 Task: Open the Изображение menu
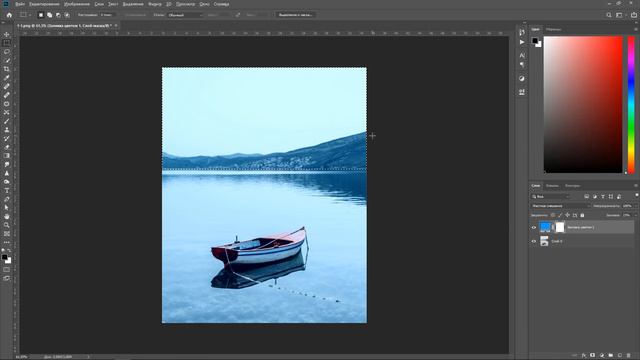tap(77, 4)
